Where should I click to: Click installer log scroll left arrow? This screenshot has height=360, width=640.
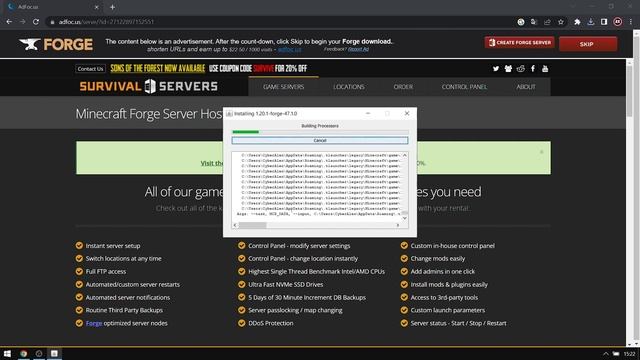[235, 225]
